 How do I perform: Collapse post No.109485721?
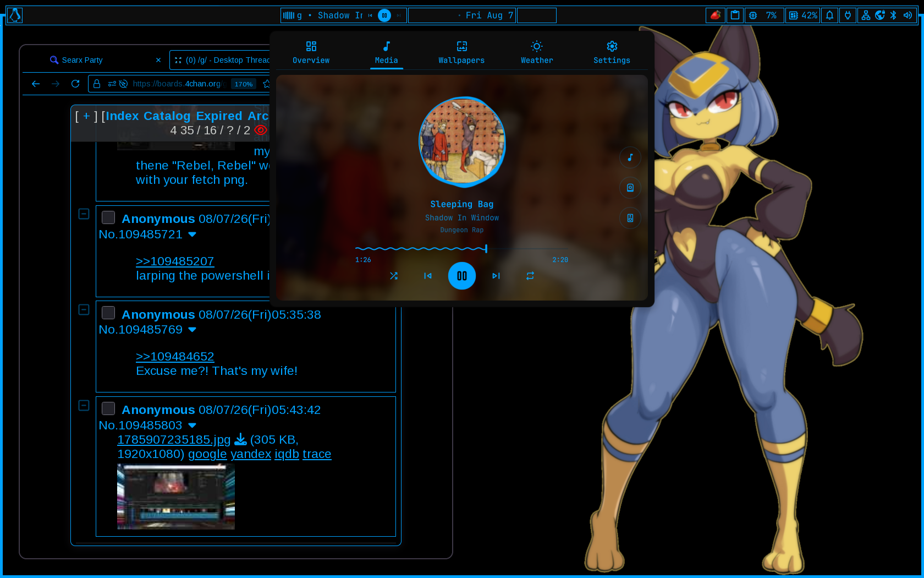84,214
